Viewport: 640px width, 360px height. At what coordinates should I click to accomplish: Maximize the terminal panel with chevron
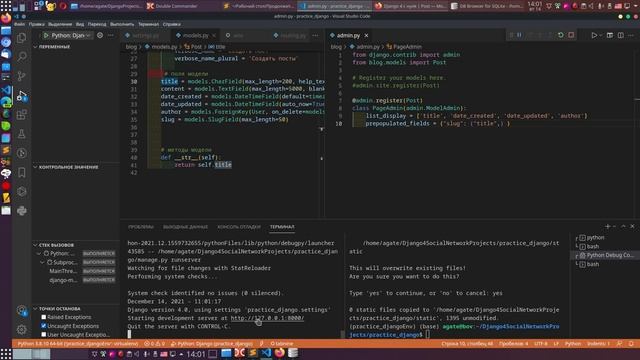point(623,226)
